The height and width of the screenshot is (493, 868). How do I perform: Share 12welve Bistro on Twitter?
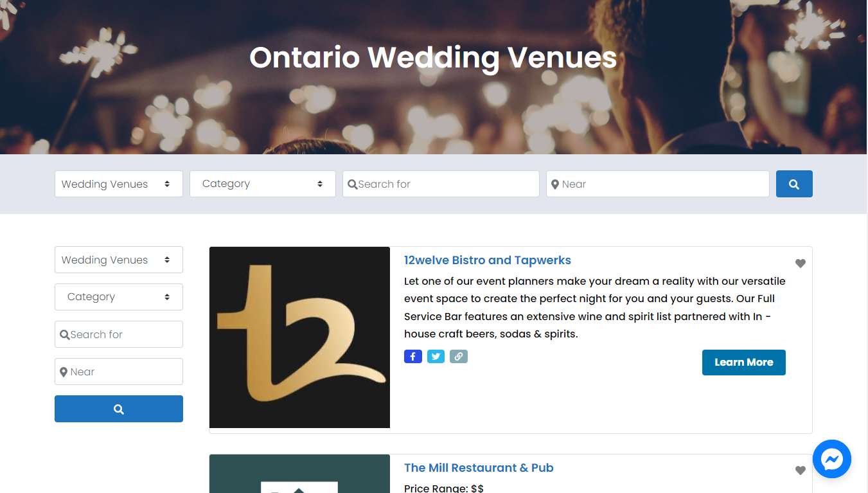[436, 356]
